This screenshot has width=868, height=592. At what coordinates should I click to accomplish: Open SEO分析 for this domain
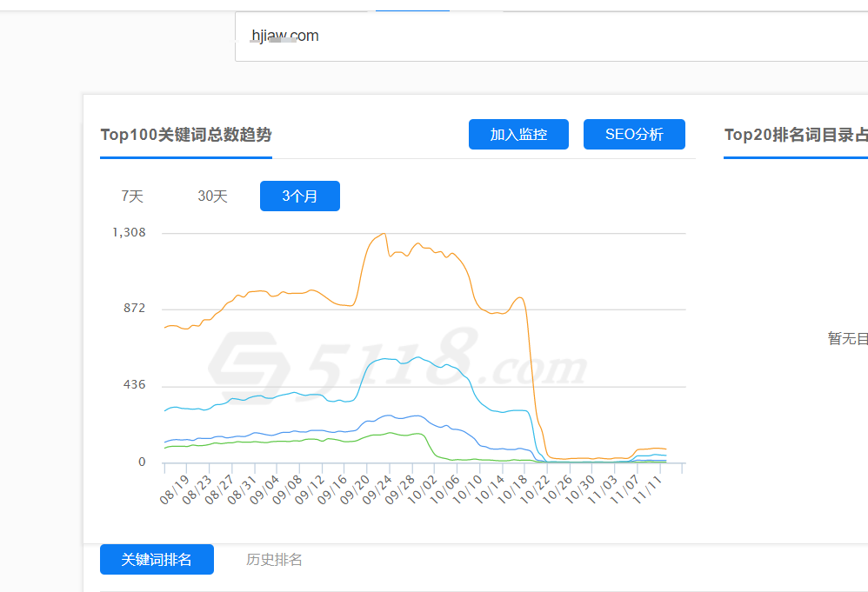pos(634,135)
